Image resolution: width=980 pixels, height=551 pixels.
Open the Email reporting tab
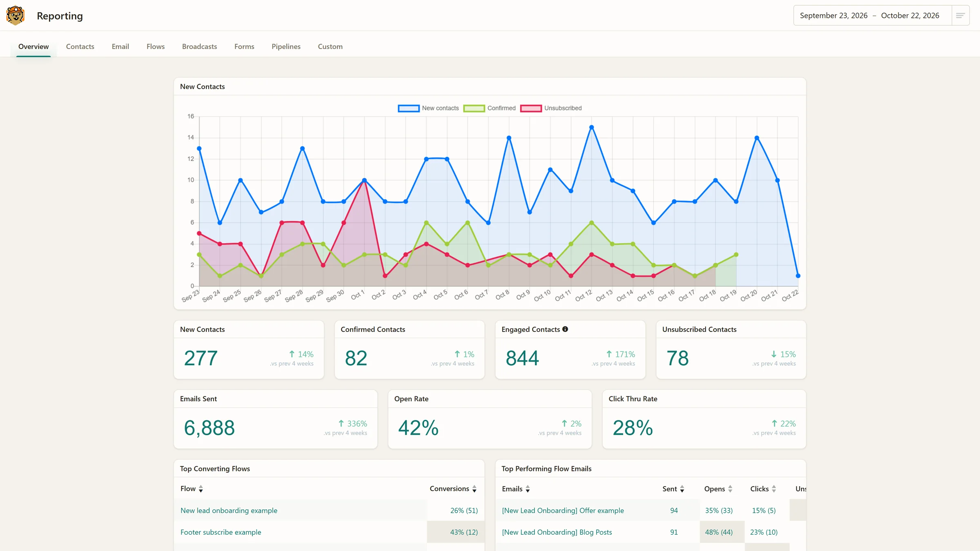click(x=120, y=47)
